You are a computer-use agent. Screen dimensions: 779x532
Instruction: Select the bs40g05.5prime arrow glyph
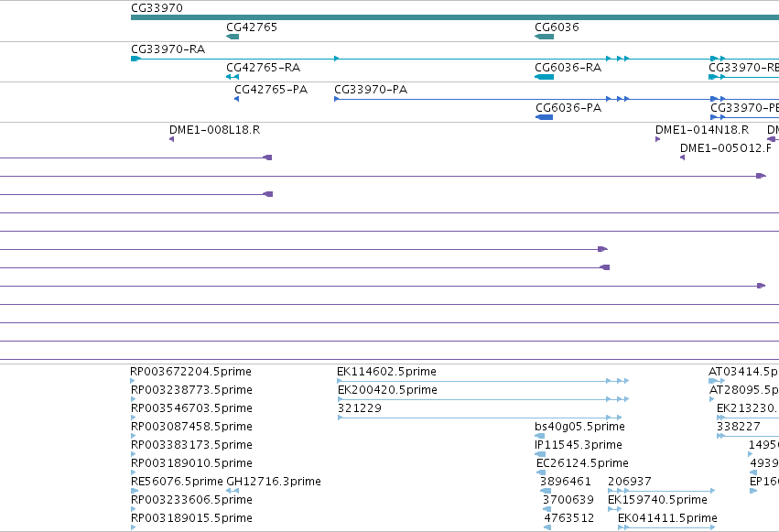540,436
